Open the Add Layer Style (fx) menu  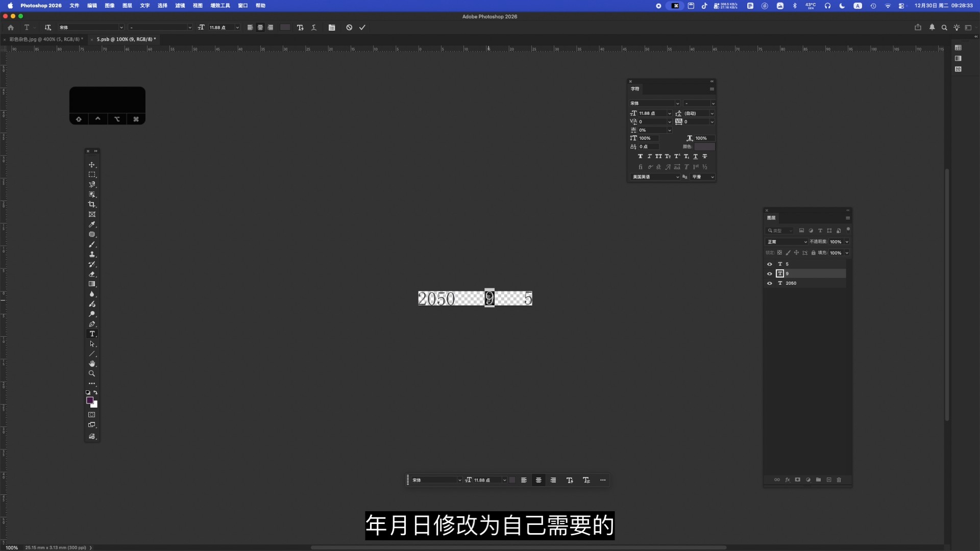point(788,480)
